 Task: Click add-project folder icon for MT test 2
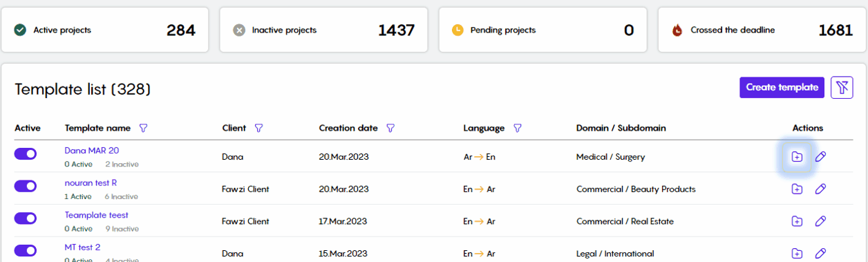(x=797, y=253)
